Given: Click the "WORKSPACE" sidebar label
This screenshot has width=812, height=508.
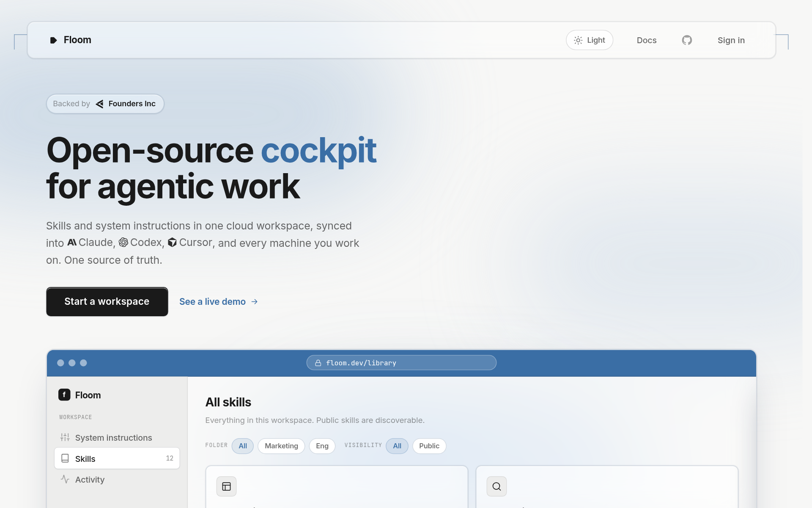Looking at the screenshot, I should tap(76, 417).
